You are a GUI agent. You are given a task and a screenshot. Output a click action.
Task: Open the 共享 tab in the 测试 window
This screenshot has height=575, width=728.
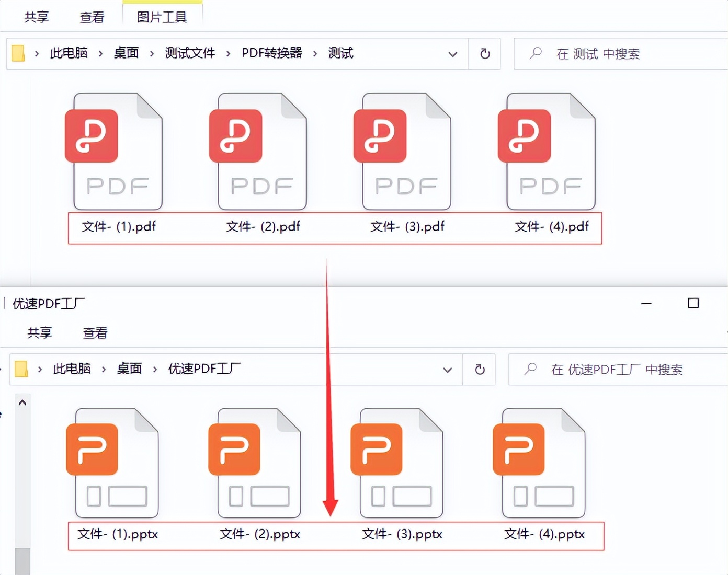click(x=37, y=17)
